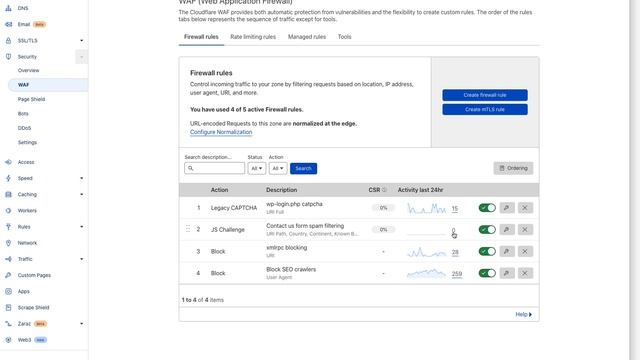640x360 pixels.
Task: Click the Create firewall rule button
Action: point(485,95)
